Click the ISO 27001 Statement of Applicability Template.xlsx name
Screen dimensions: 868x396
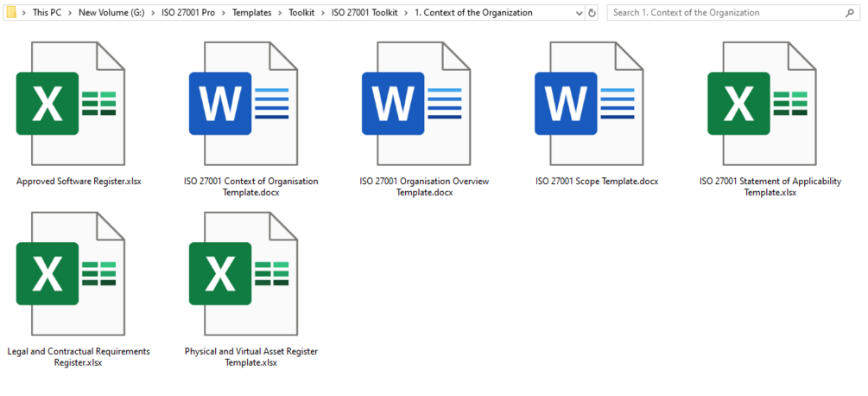point(770,188)
